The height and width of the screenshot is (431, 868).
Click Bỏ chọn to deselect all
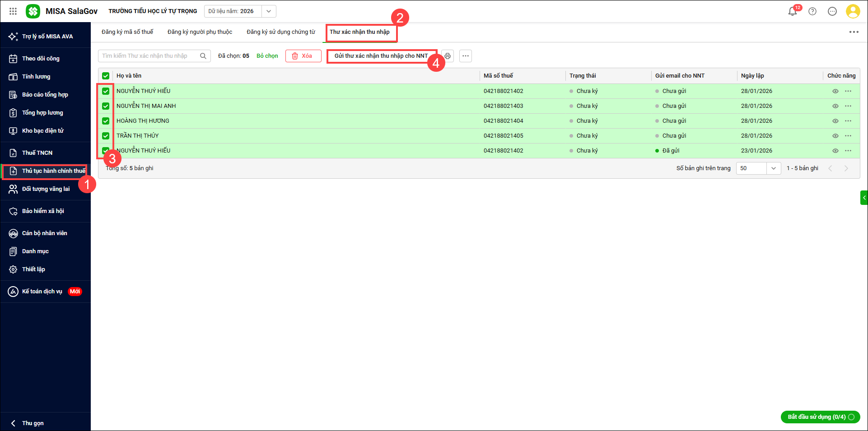[267, 56]
